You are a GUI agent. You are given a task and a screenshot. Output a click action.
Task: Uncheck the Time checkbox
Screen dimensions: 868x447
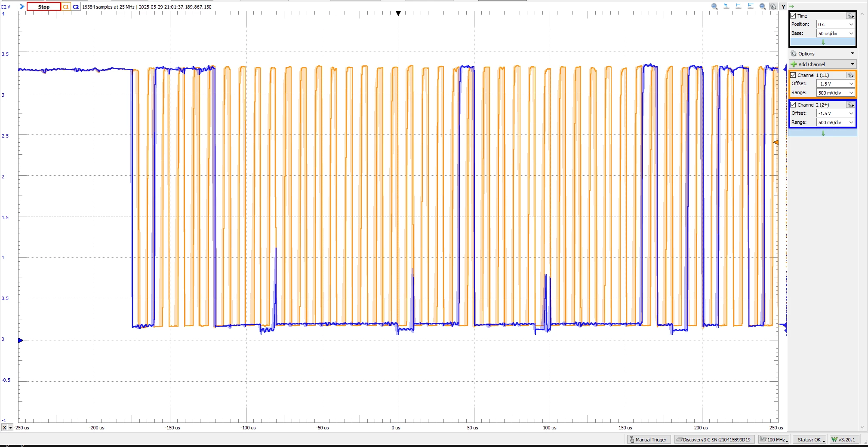794,16
